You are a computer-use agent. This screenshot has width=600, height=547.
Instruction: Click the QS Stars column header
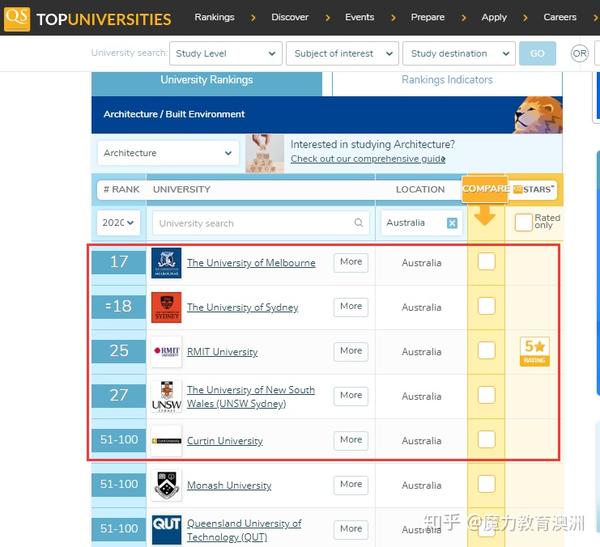click(x=534, y=189)
